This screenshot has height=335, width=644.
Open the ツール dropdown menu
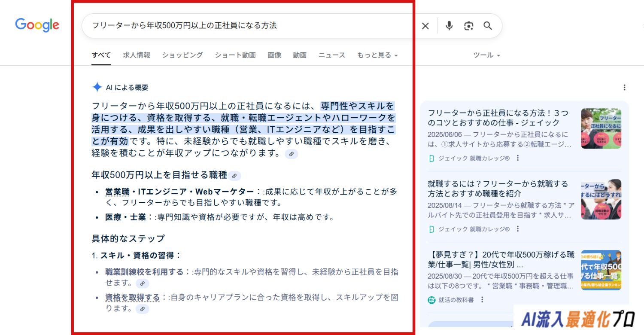tap(486, 55)
